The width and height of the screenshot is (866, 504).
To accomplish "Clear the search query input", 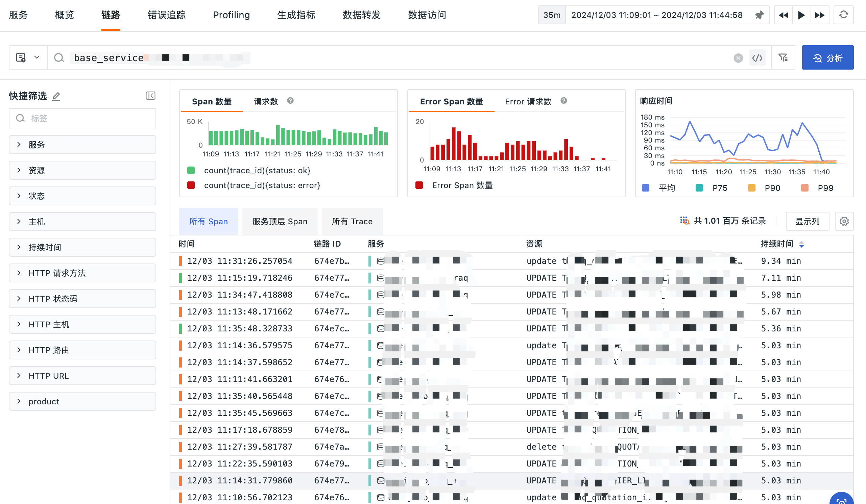I will tap(738, 58).
